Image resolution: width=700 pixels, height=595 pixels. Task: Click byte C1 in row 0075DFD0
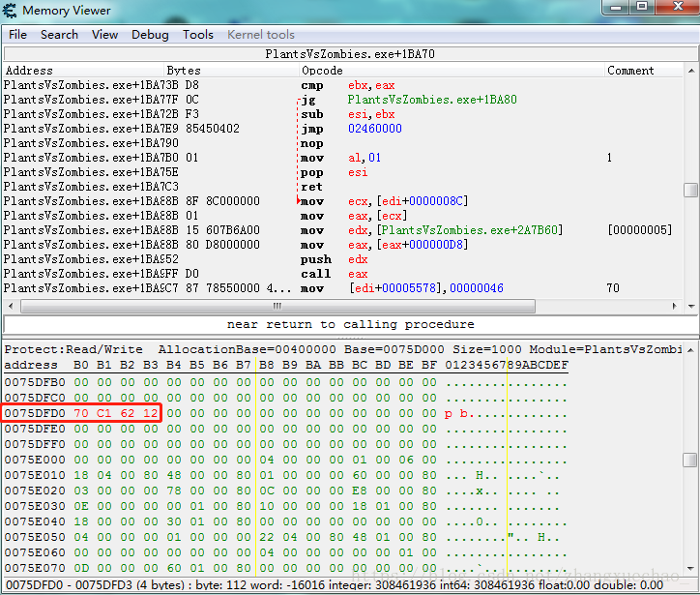[x=104, y=413]
